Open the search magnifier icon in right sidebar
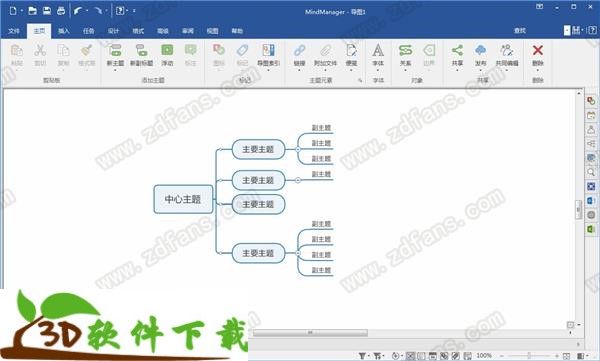Image resolution: width=600 pixels, height=361 pixels. pyautogui.click(x=591, y=172)
